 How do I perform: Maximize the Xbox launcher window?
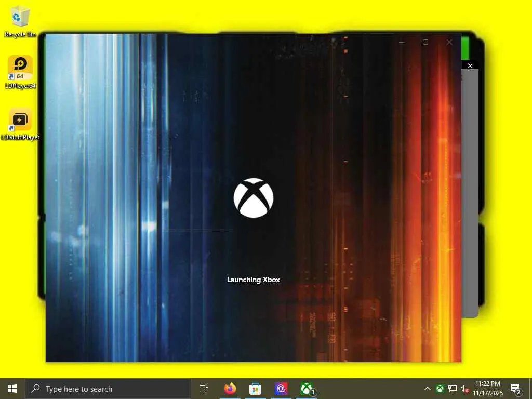coord(425,42)
